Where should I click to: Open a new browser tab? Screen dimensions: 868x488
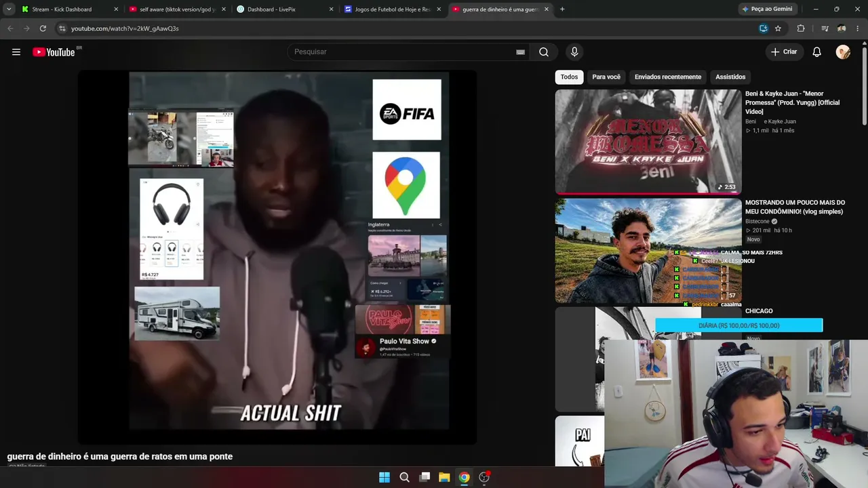(562, 9)
